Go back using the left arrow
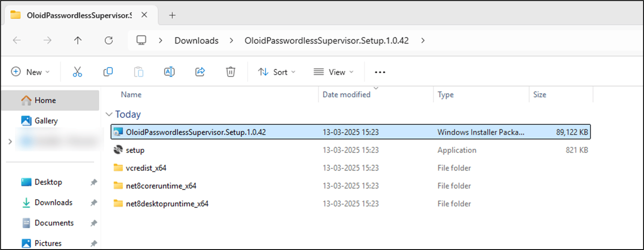The height and width of the screenshot is (250, 644). click(17, 41)
